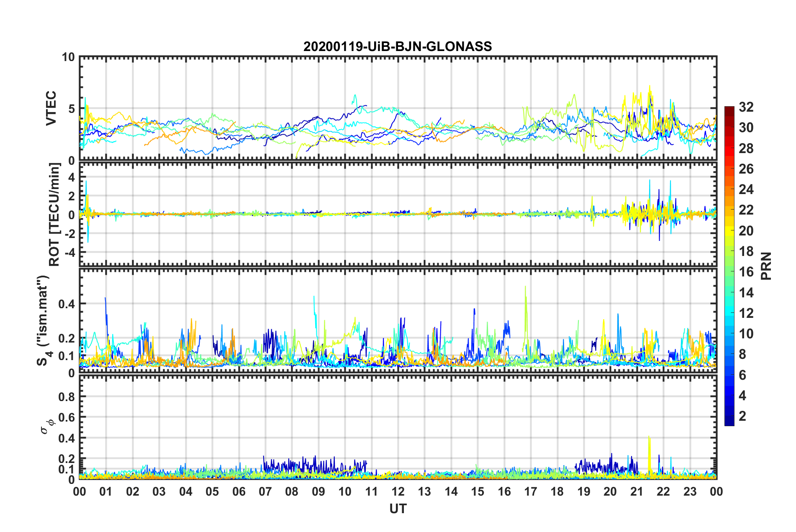Image resolution: width=796 pixels, height=532 pixels.
Task: Click S4 y-axis tick 0.2
Action: 67,338
